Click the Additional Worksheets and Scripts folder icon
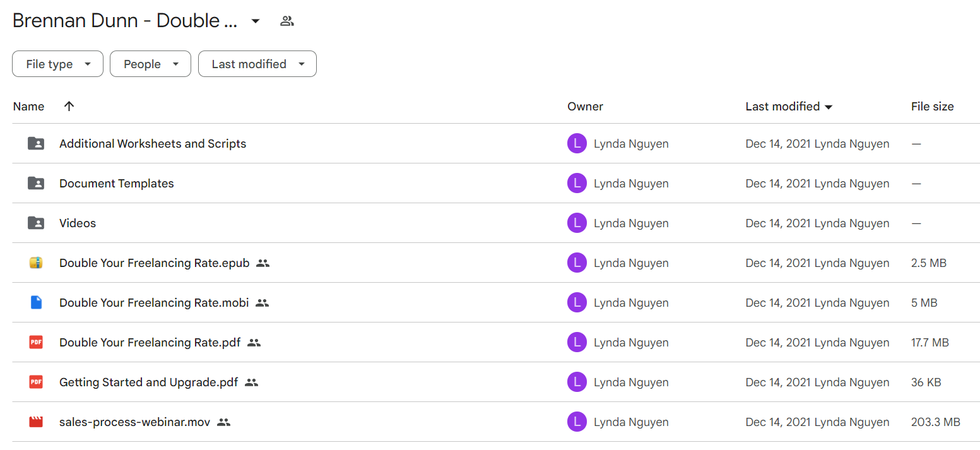Viewport: 980px width, 450px height. (x=36, y=143)
